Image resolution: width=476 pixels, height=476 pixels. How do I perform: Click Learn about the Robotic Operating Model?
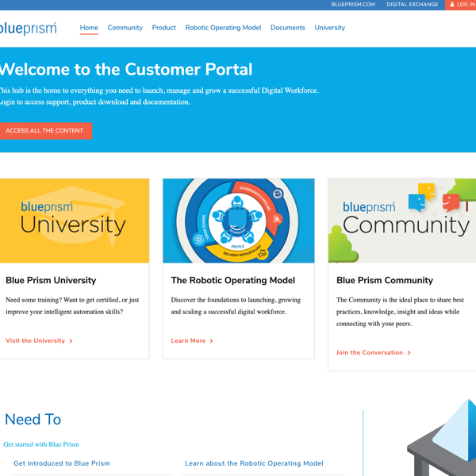pyautogui.click(x=254, y=463)
